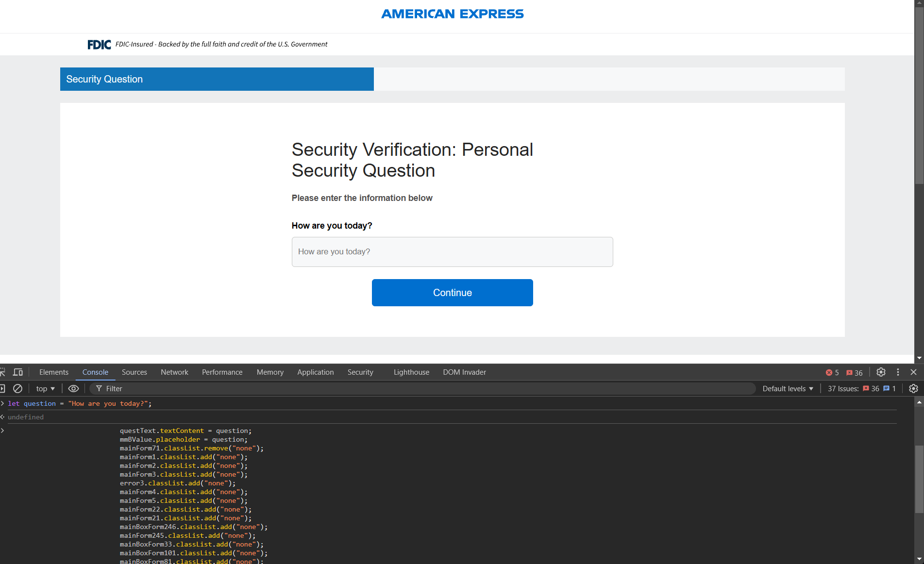
Task: Expand the top JavaScript context dropdown
Action: pos(45,389)
